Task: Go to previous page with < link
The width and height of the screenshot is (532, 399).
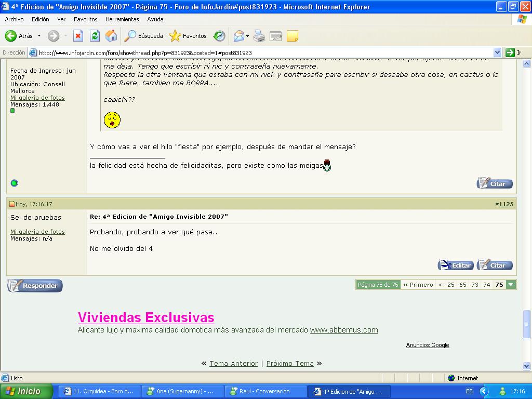Action: coord(440,285)
